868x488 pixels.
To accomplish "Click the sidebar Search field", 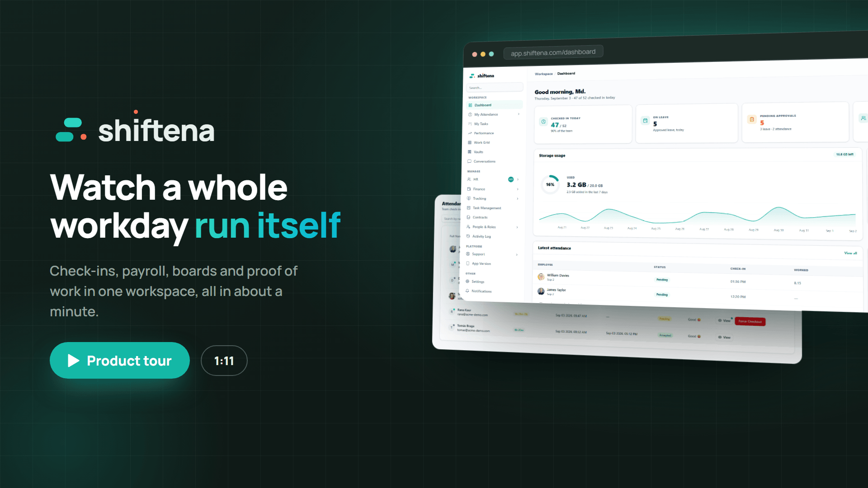I will (x=495, y=88).
